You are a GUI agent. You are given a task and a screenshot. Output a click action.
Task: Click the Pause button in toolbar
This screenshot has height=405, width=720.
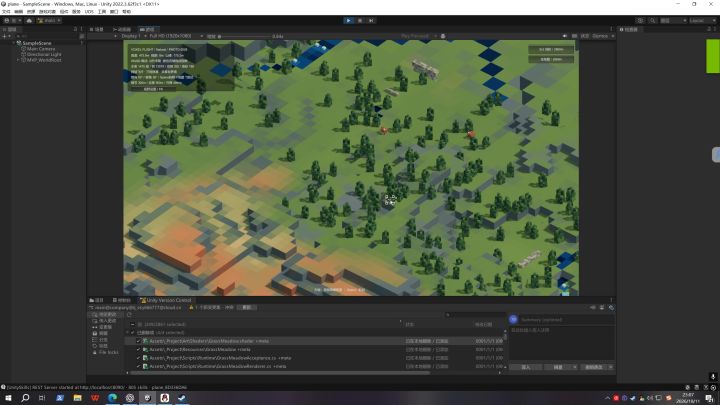360,21
